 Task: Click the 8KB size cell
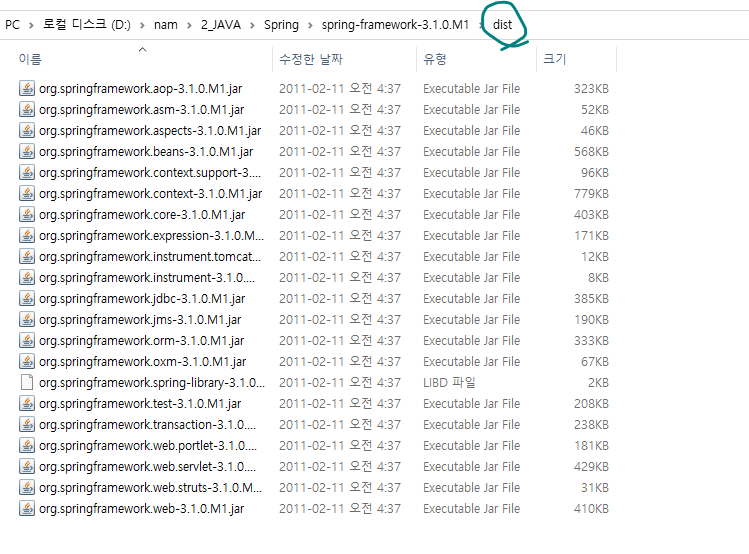(598, 277)
